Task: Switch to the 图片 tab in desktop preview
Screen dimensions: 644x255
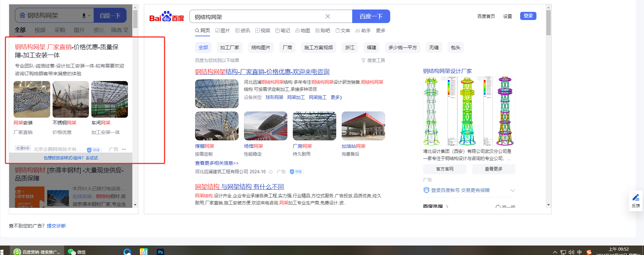Action: [x=223, y=31]
